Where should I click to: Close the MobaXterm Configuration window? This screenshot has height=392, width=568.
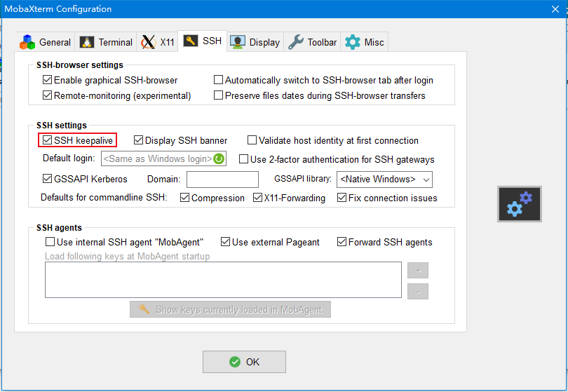click(x=555, y=9)
